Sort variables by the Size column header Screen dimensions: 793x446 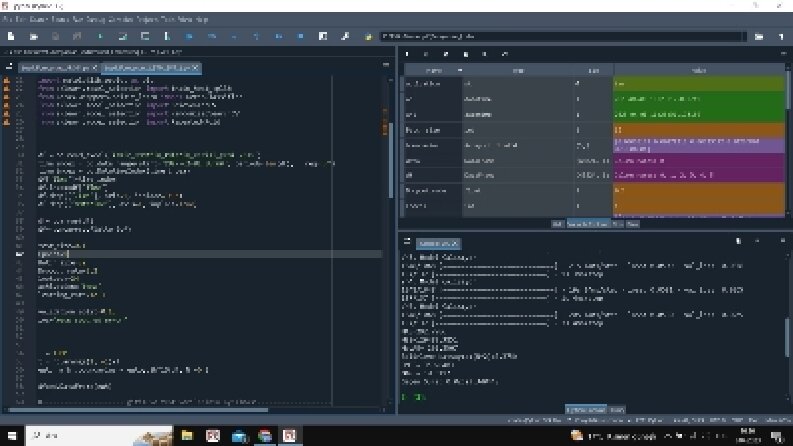(594, 70)
